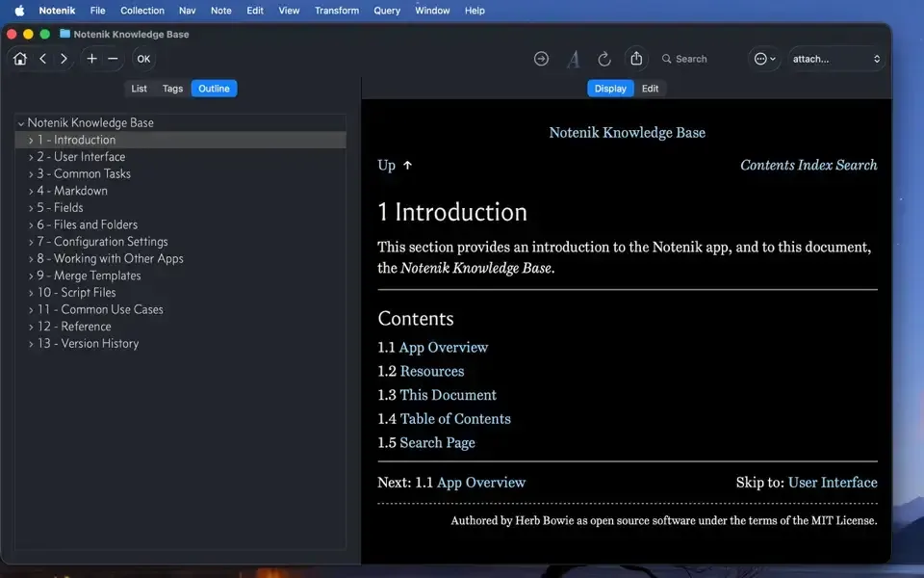Add a new note with the plus icon
Image resolution: width=924 pixels, height=578 pixels.
click(x=92, y=59)
